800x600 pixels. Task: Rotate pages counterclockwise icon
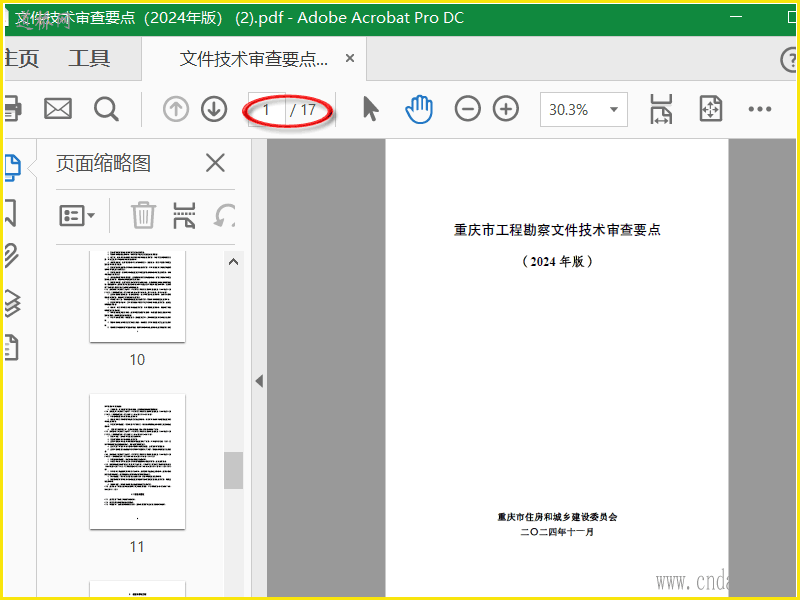(x=224, y=215)
